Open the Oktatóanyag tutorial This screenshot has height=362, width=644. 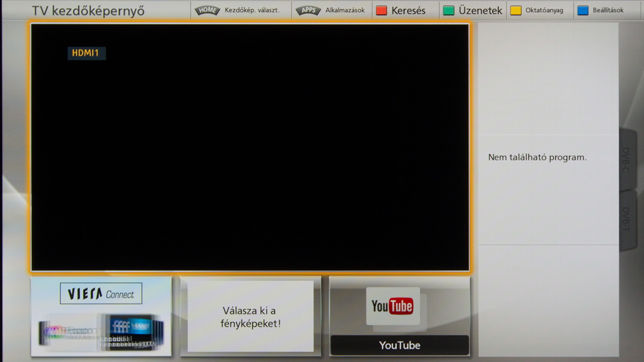click(x=544, y=10)
